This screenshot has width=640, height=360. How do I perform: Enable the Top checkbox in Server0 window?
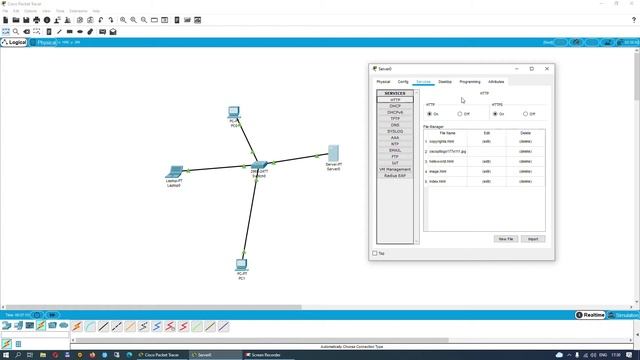point(375,253)
